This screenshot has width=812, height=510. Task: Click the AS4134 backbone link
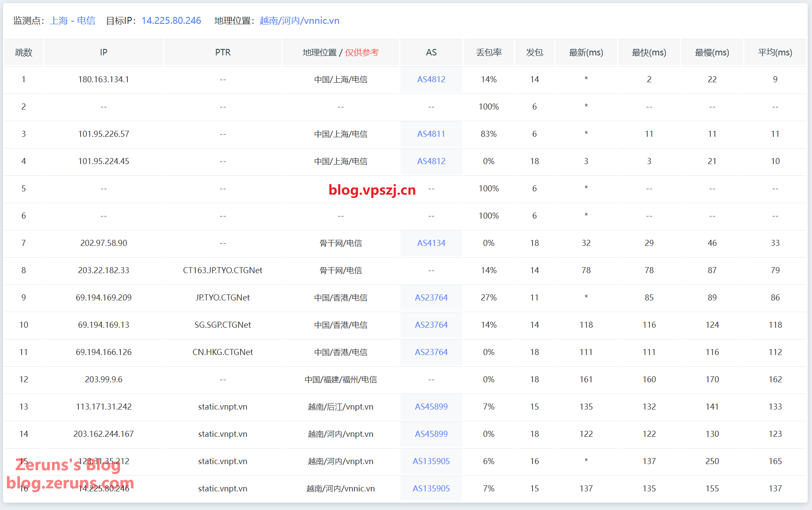coord(431,243)
